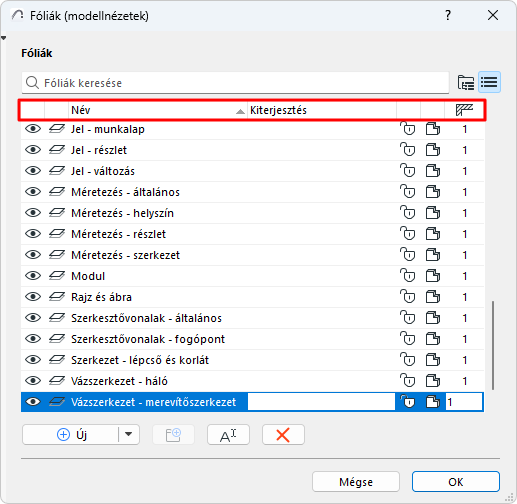This screenshot has height=504, width=517.
Task: Toggle wireframe icon for Szerkesztővonalak - fogópont
Action: pyautogui.click(x=433, y=339)
